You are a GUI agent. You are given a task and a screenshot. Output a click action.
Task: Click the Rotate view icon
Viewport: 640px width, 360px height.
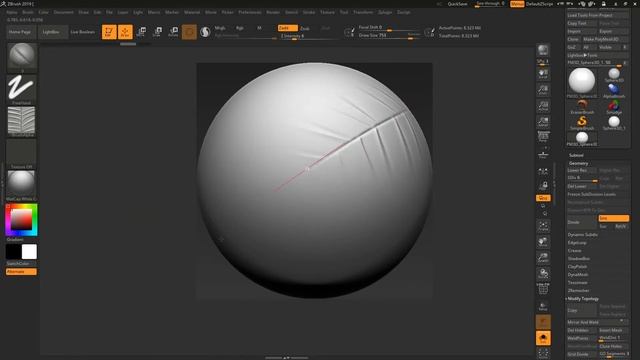click(543, 273)
